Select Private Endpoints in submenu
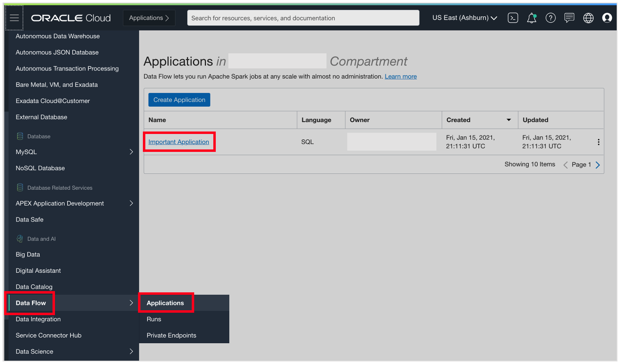 [171, 335]
